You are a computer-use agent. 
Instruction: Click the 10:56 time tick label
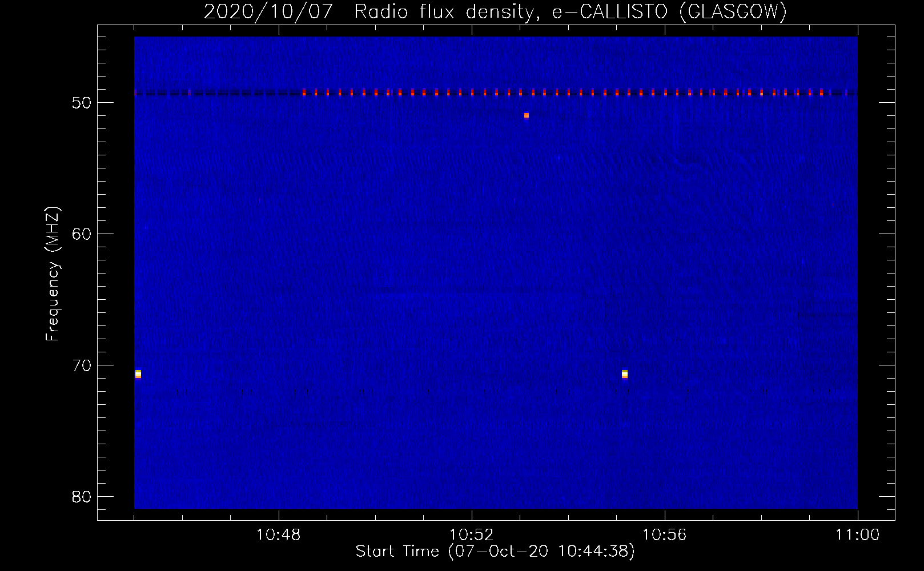point(664,535)
